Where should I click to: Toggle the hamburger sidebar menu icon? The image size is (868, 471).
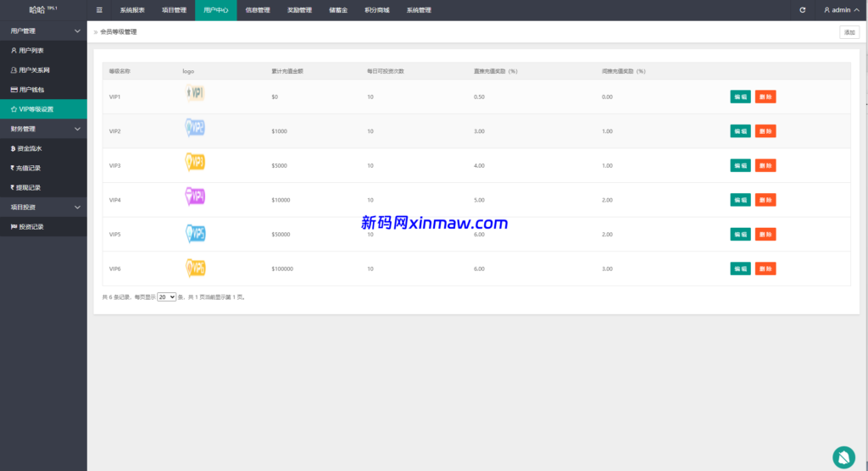pyautogui.click(x=99, y=10)
